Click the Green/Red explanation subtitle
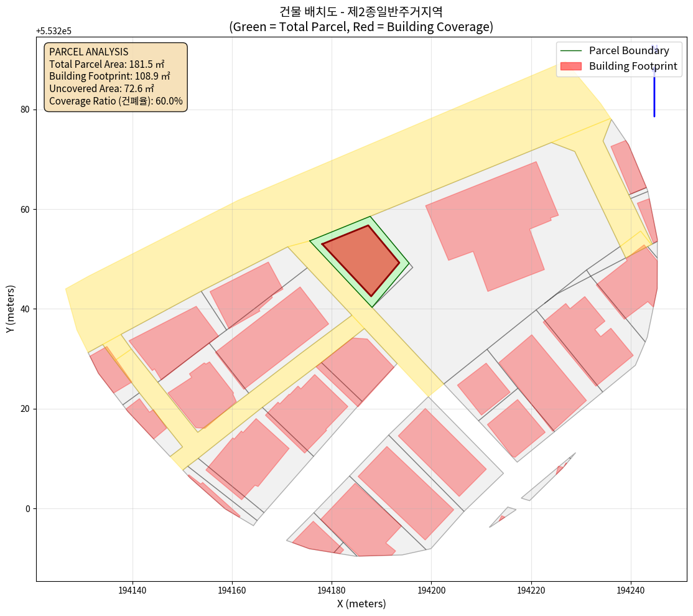 (x=361, y=27)
